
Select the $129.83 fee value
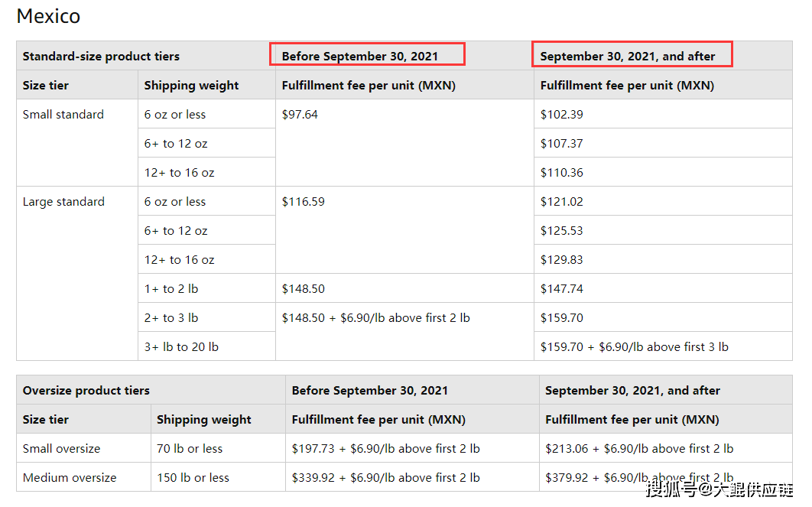[x=561, y=259]
